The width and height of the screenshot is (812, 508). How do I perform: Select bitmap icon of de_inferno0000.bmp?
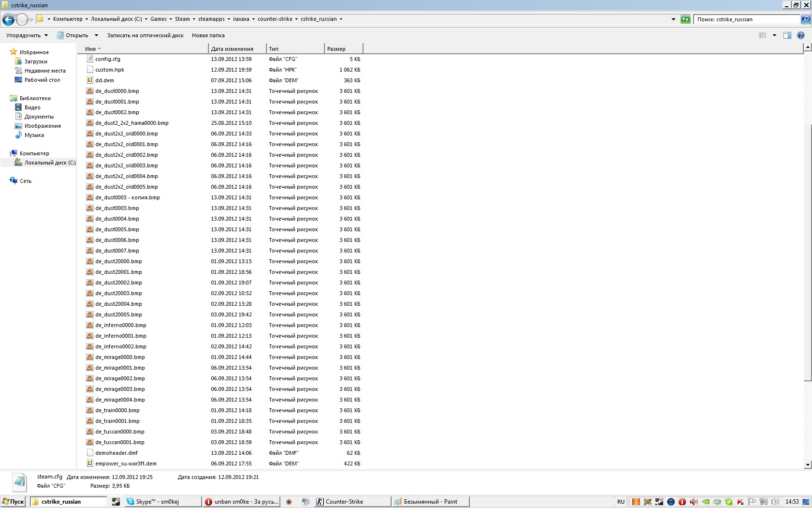click(89, 325)
